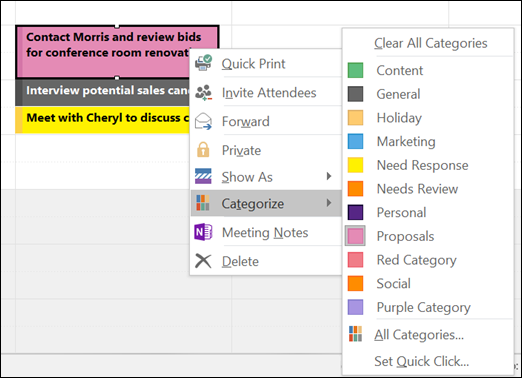Choose Clear All Categories

431,43
